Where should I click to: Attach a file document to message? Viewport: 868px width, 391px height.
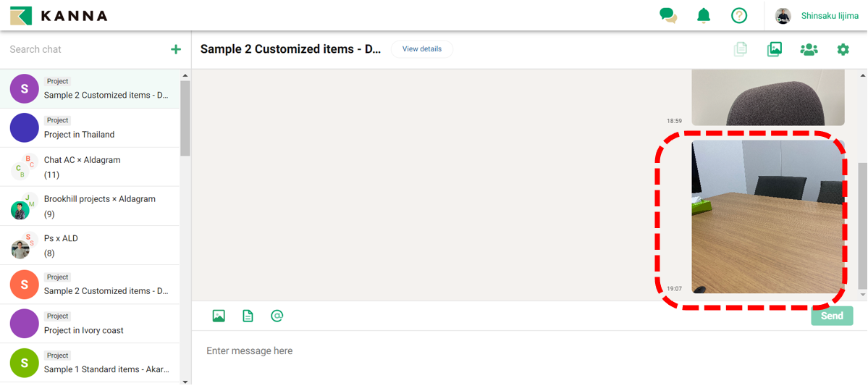pyautogui.click(x=248, y=316)
